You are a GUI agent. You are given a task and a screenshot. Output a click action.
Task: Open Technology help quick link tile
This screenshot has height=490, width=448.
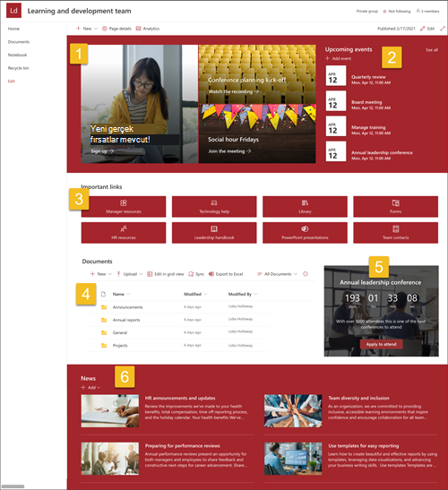point(214,207)
